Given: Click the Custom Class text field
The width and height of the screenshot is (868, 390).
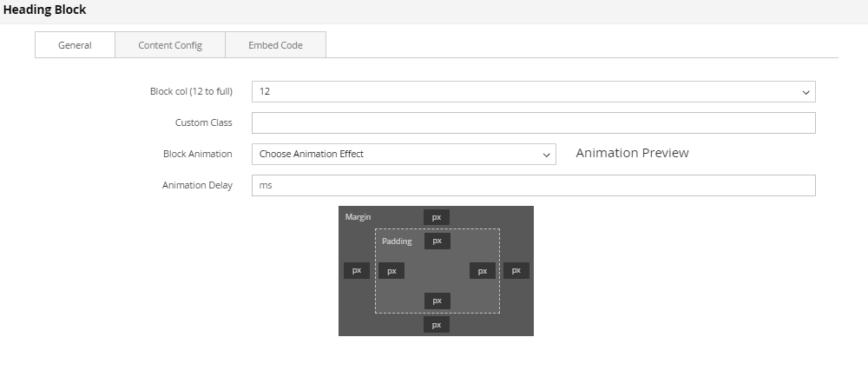Looking at the screenshot, I should point(533,122).
